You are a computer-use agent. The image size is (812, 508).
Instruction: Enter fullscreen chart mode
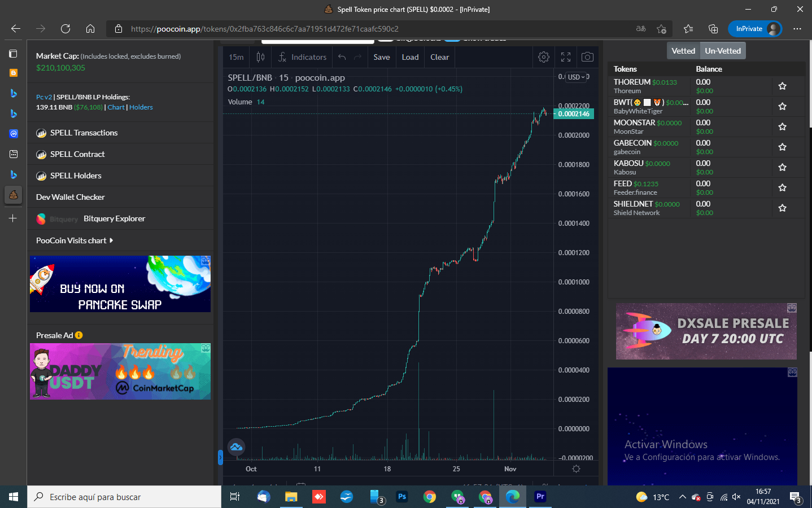point(566,57)
